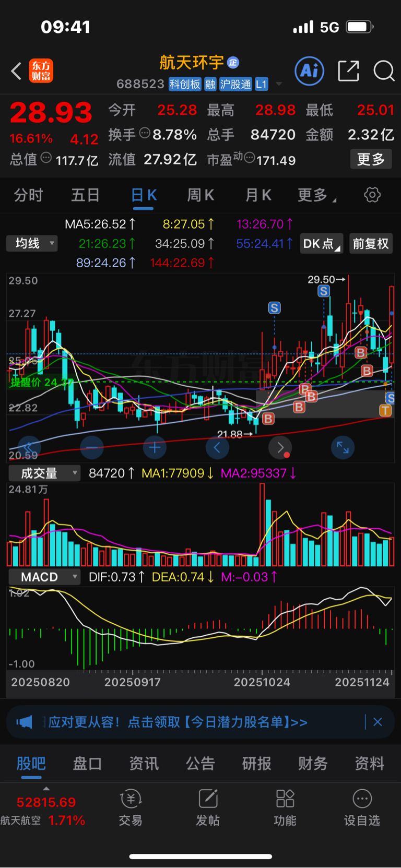Open the 成交量 indicator dropdown

click(44, 473)
